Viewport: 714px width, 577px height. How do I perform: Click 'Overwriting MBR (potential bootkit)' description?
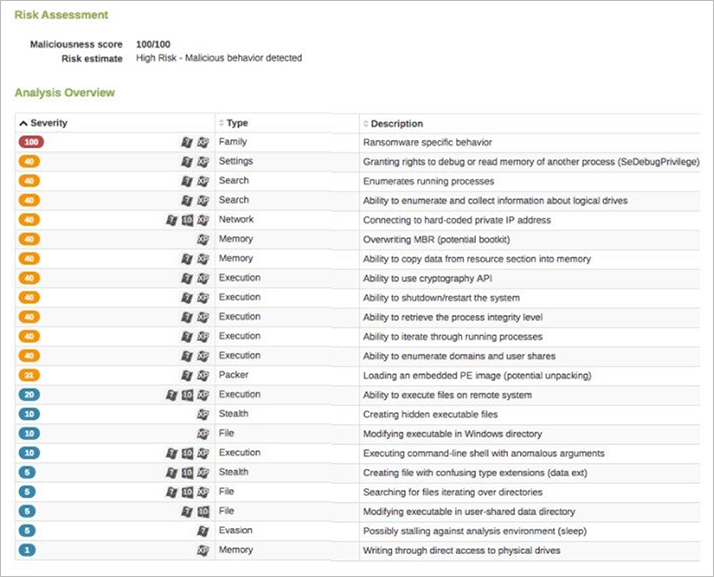pyautogui.click(x=436, y=240)
